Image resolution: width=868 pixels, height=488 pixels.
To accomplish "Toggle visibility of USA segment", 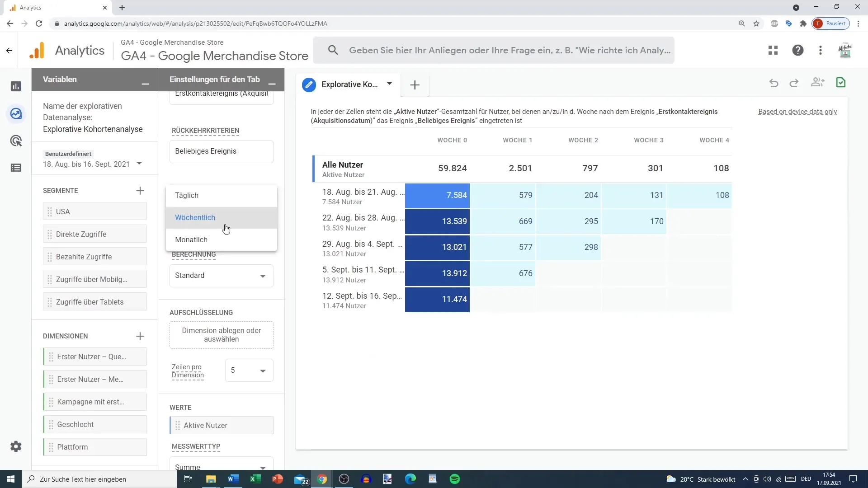I will click(x=51, y=211).
